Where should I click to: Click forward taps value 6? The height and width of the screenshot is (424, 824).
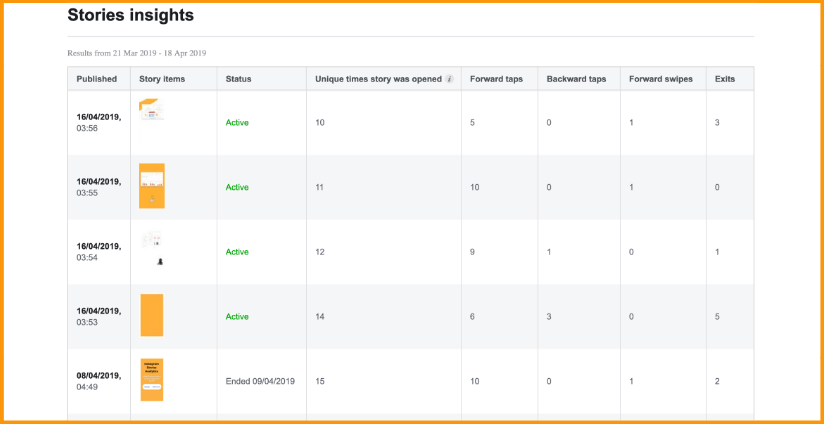point(472,316)
